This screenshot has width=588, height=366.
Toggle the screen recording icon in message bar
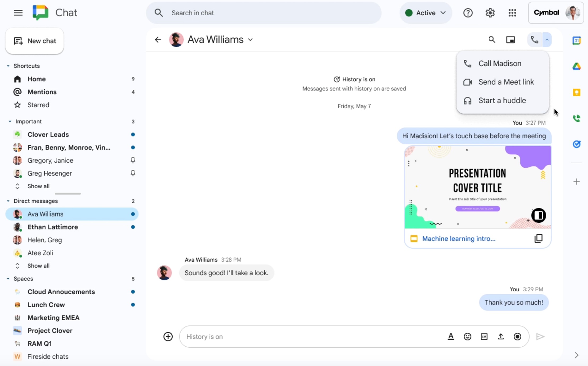[518, 336]
